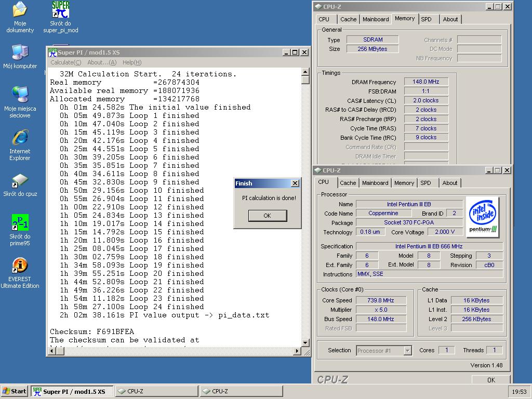Viewport: 532px width, 399px height.
Task: Activate the second CPU-Z taskbar button
Action: pos(241,391)
